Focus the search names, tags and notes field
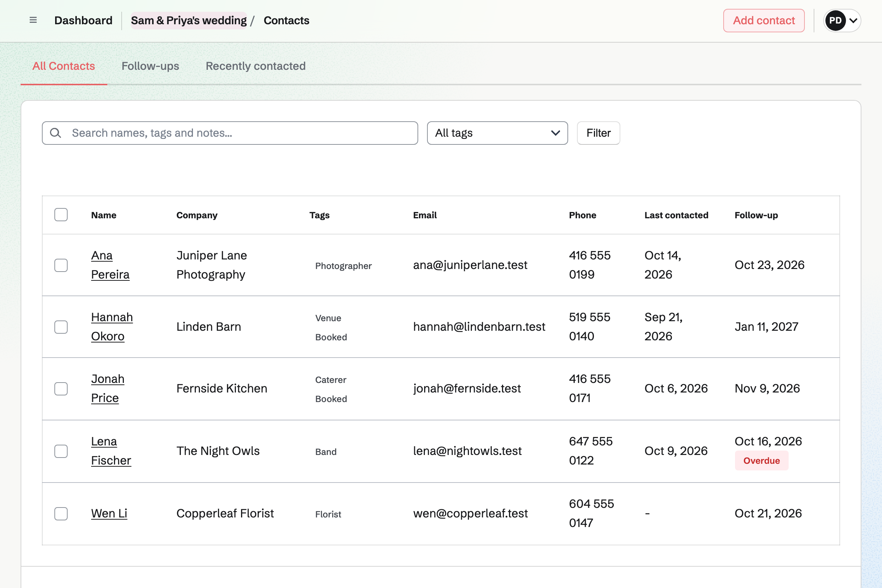The height and width of the screenshot is (588, 882). 230,133
